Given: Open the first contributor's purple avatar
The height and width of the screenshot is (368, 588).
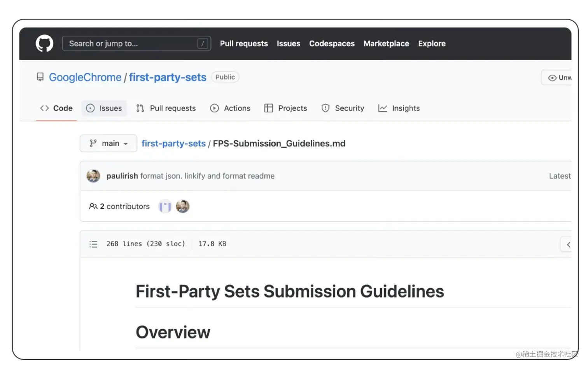Looking at the screenshot, I should point(165,206).
